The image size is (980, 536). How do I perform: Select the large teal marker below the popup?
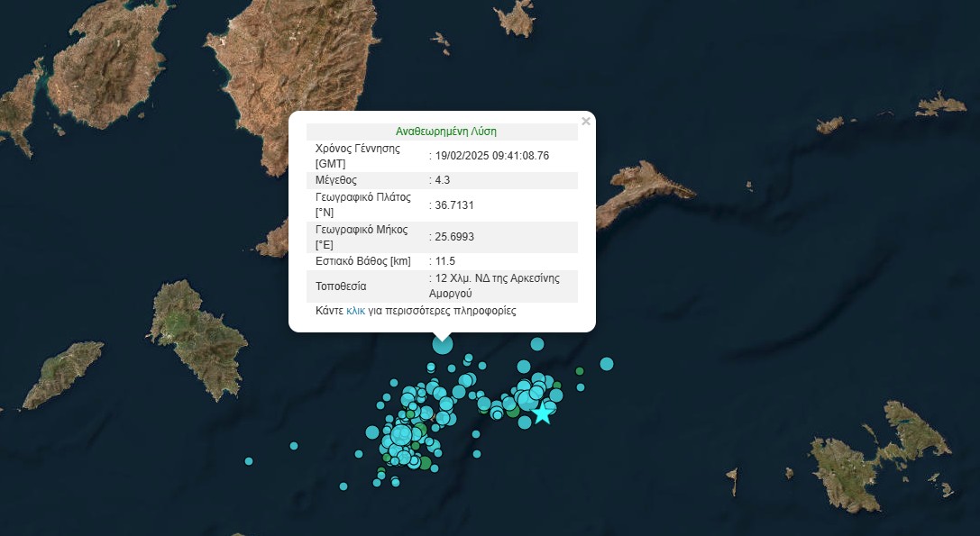click(442, 345)
